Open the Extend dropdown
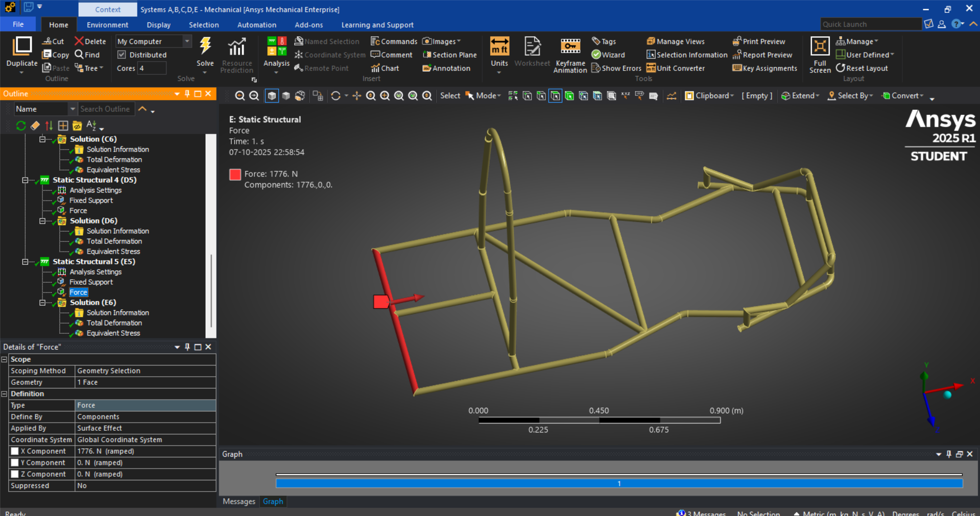 point(800,95)
